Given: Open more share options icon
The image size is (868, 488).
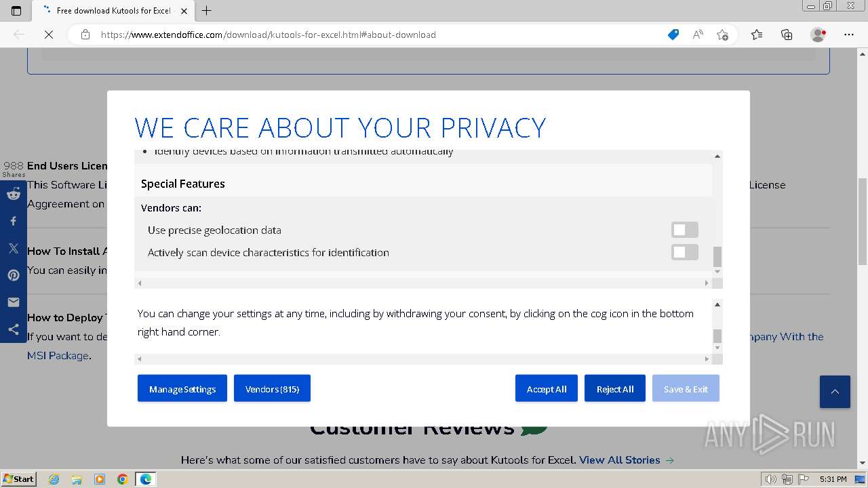Looking at the screenshot, I should click(x=14, y=329).
